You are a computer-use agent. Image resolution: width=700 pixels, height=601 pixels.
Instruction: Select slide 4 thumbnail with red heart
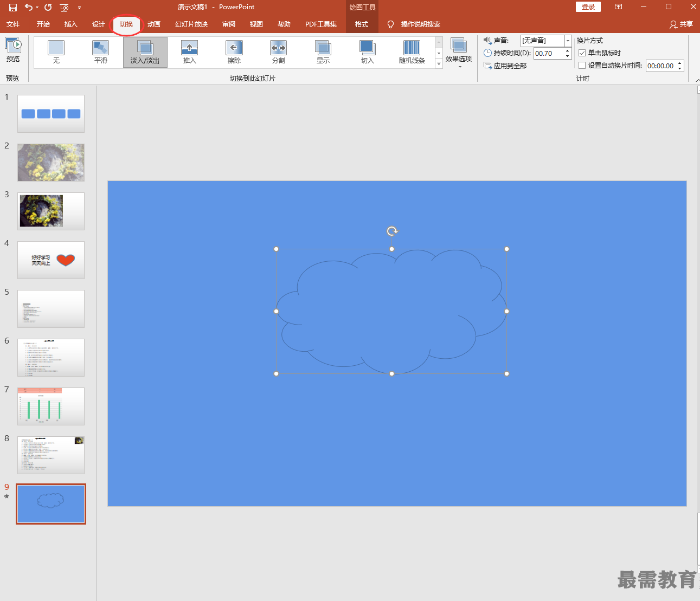coord(51,260)
